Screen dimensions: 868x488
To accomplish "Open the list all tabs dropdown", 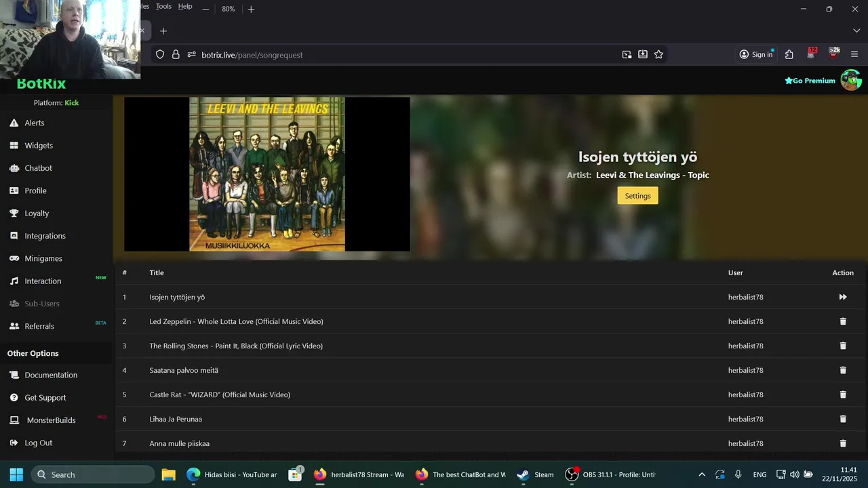I will tap(856, 30).
